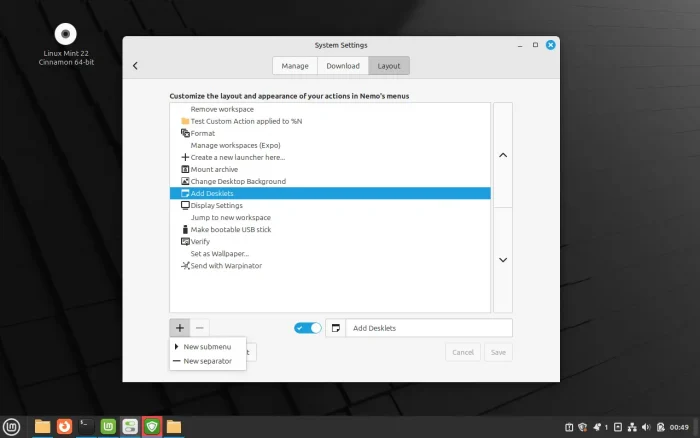Click the minus remove button
The image size is (700, 438).
tap(200, 327)
